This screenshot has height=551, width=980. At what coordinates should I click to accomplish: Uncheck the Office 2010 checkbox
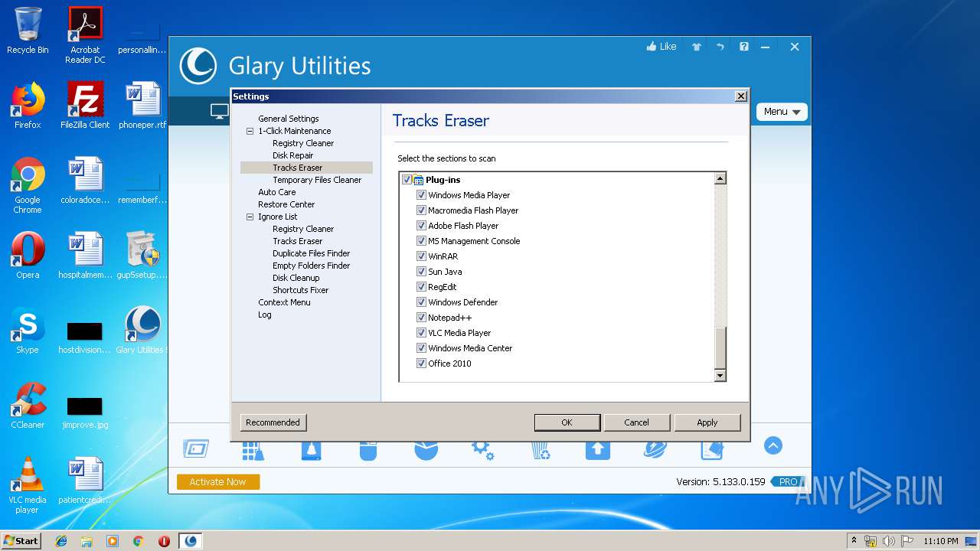click(421, 364)
